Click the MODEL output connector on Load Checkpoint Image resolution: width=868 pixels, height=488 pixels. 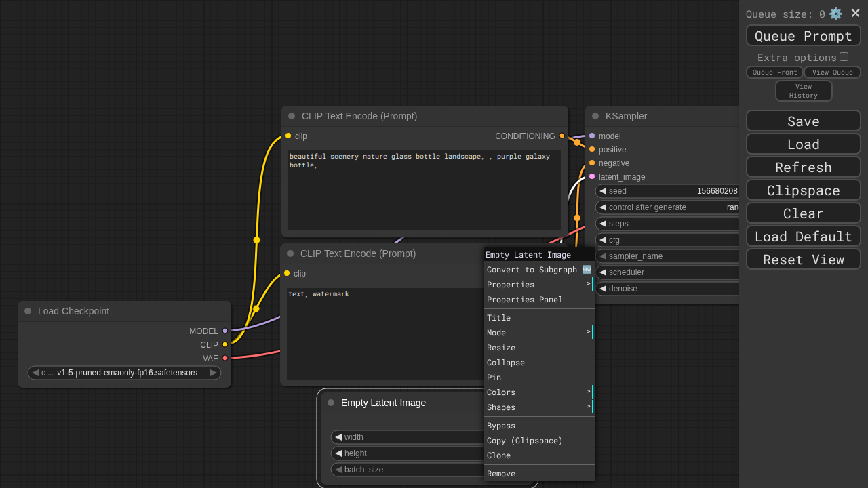(225, 331)
